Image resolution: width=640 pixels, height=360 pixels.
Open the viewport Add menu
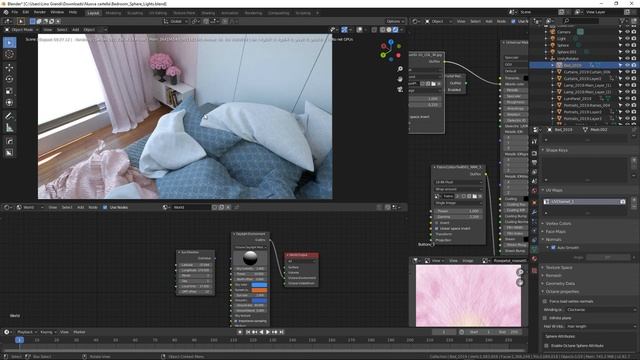(76, 30)
